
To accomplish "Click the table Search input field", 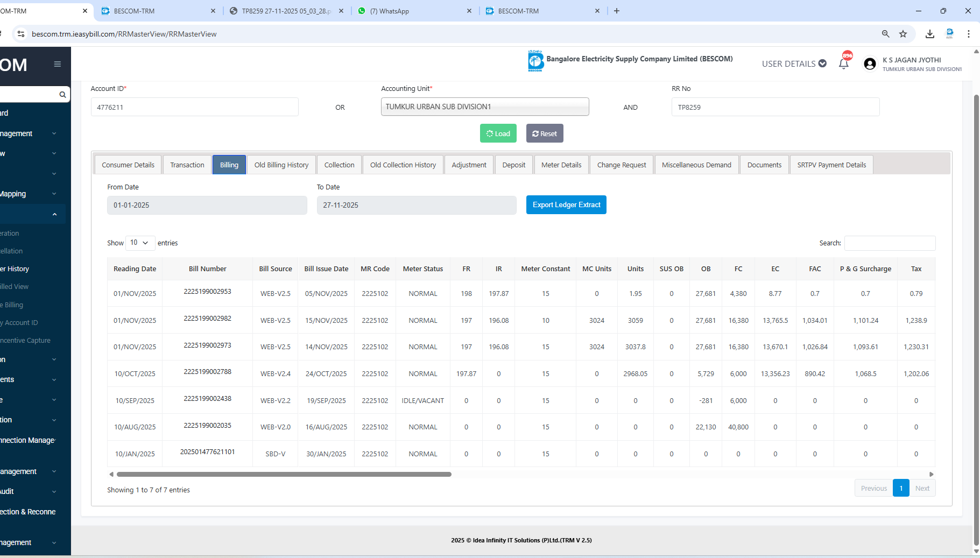I will point(890,243).
